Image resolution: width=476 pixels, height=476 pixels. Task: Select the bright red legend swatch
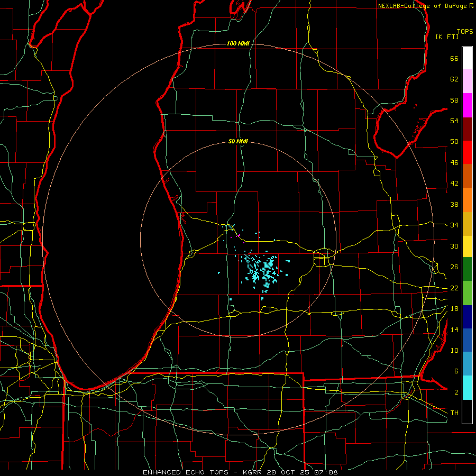point(467,152)
